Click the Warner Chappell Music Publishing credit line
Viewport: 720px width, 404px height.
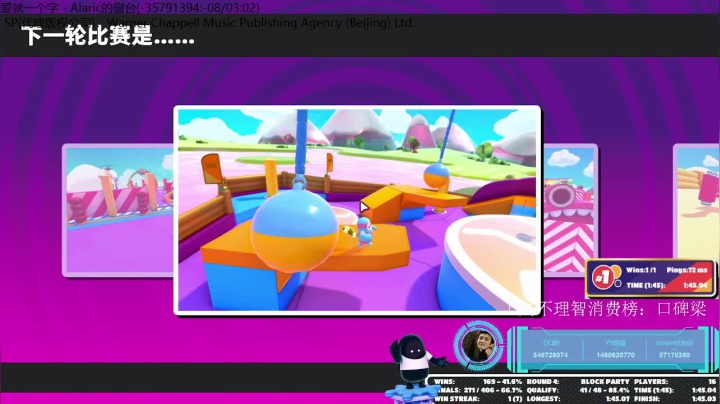click(x=209, y=22)
